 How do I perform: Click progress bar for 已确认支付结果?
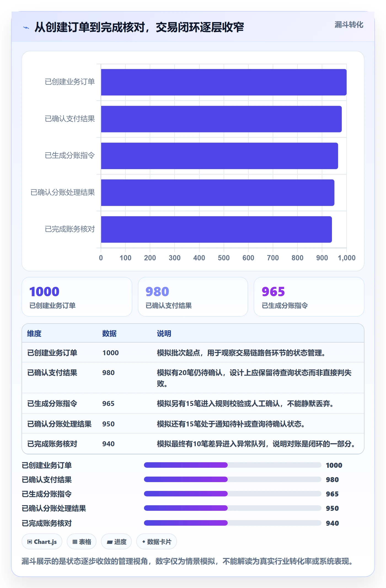coord(233,479)
